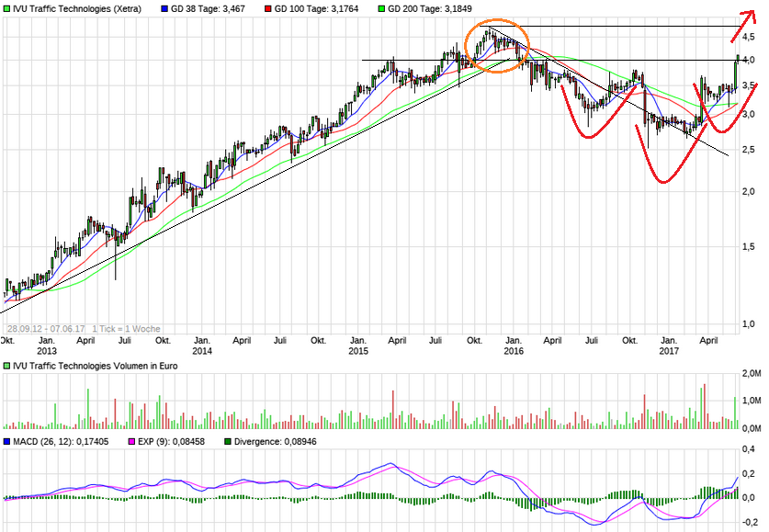Select the 'IVU Traffic Technologies (Xetra)' title text
Viewport: 769px width, 532px height.
coord(77,9)
